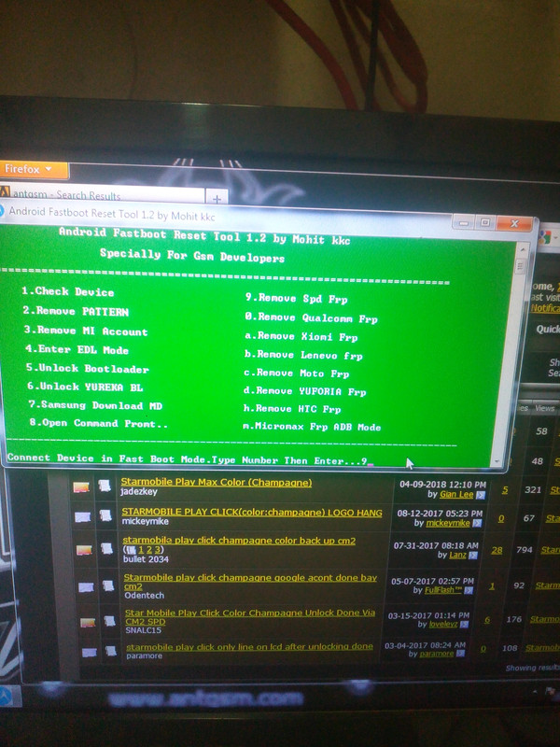Click thread starter name Odentech
This screenshot has height=747, width=560.
pos(145,596)
